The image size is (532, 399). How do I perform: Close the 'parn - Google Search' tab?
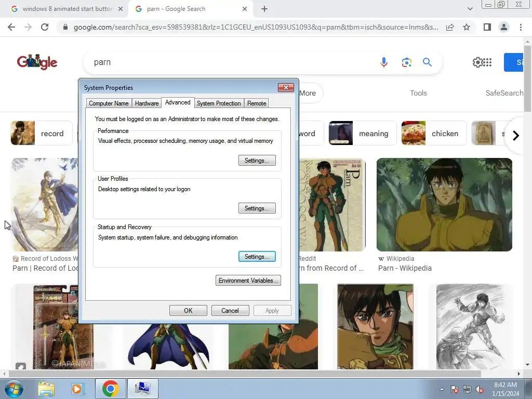pos(245,9)
